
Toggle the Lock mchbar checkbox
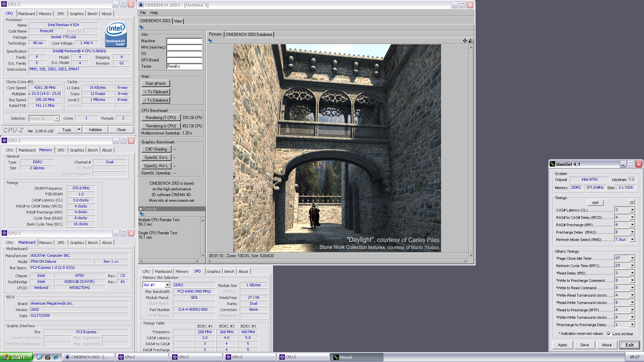(609, 334)
